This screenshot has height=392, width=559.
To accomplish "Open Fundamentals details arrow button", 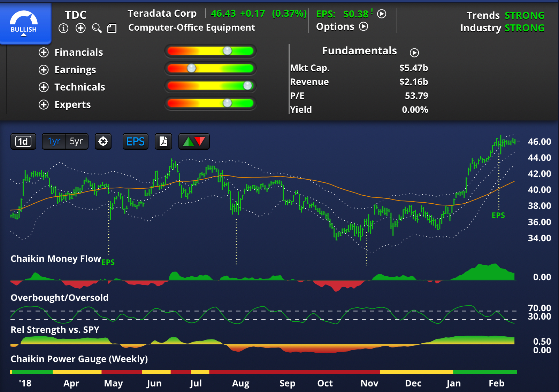I will 414,53.
